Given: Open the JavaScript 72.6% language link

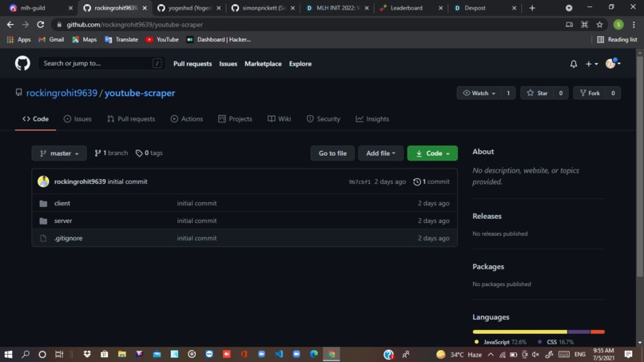Looking at the screenshot, I should tap(500, 342).
